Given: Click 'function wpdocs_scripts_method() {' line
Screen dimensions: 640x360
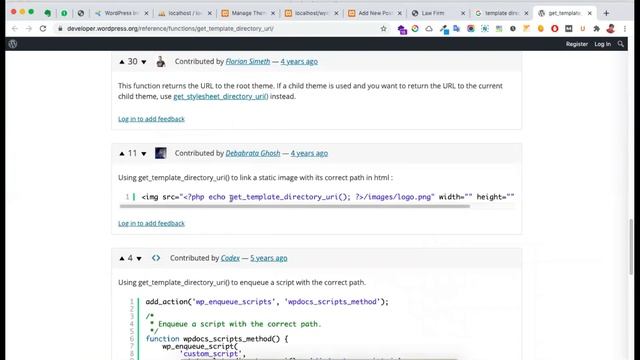Looking at the screenshot, I should coord(217,339).
